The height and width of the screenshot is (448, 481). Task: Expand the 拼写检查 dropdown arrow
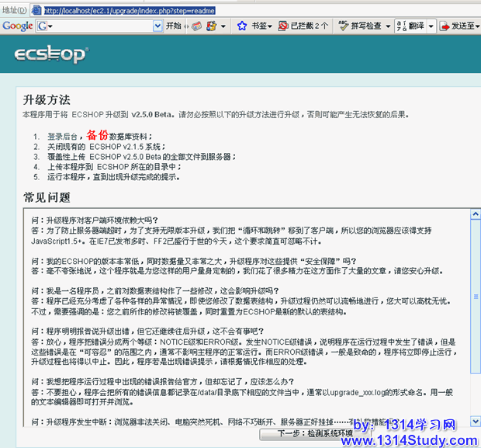[386, 26]
